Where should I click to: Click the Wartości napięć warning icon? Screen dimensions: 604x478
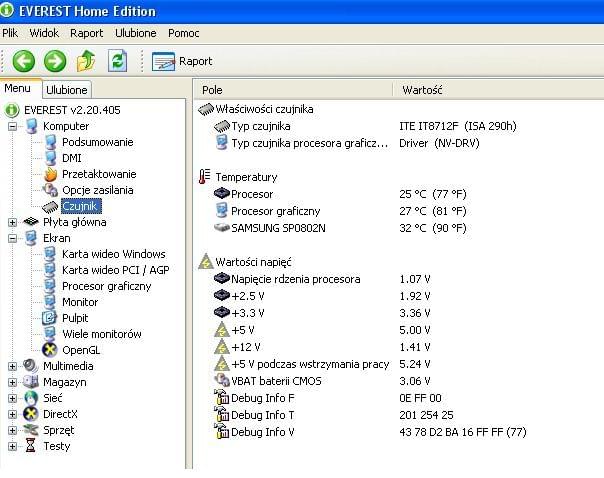coord(206,262)
